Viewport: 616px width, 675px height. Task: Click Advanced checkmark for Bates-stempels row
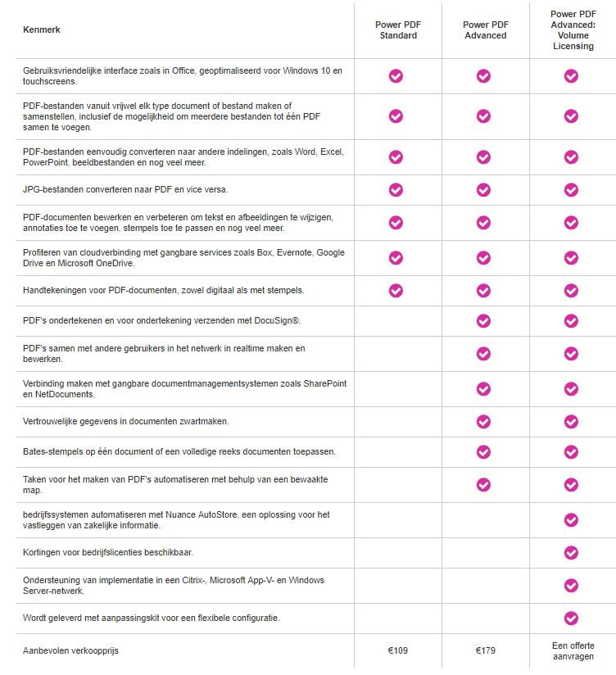(483, 451)
